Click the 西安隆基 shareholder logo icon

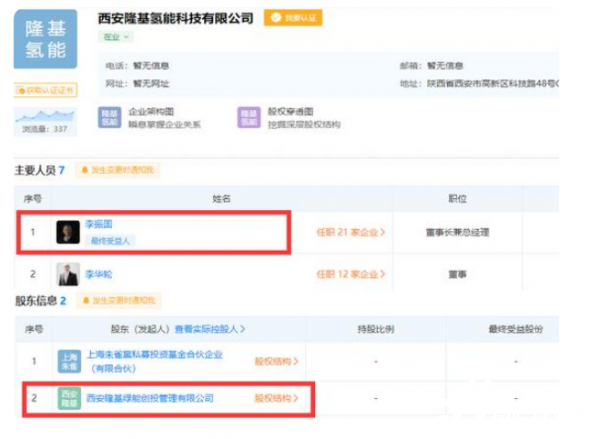tap(69, 398)
